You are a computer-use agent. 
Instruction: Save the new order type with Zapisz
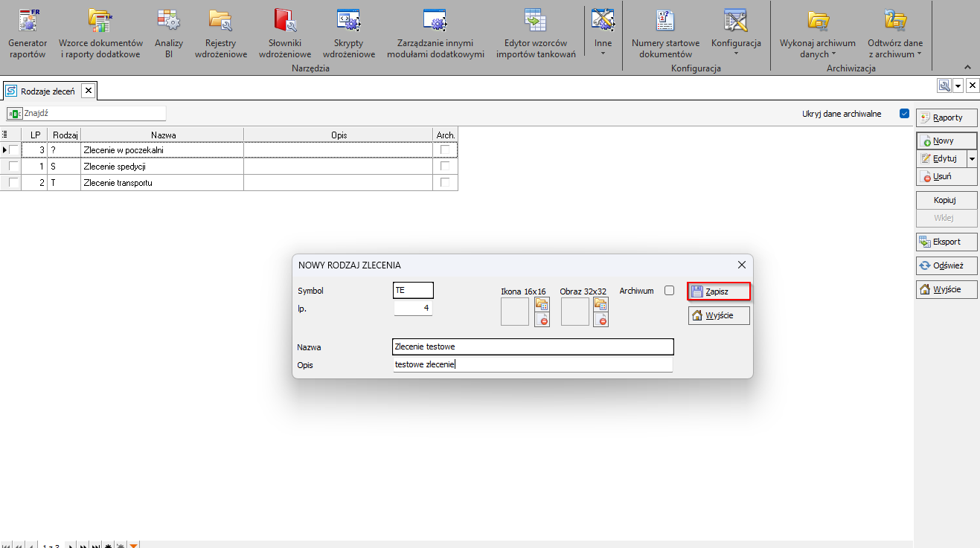tap(718, 291)
